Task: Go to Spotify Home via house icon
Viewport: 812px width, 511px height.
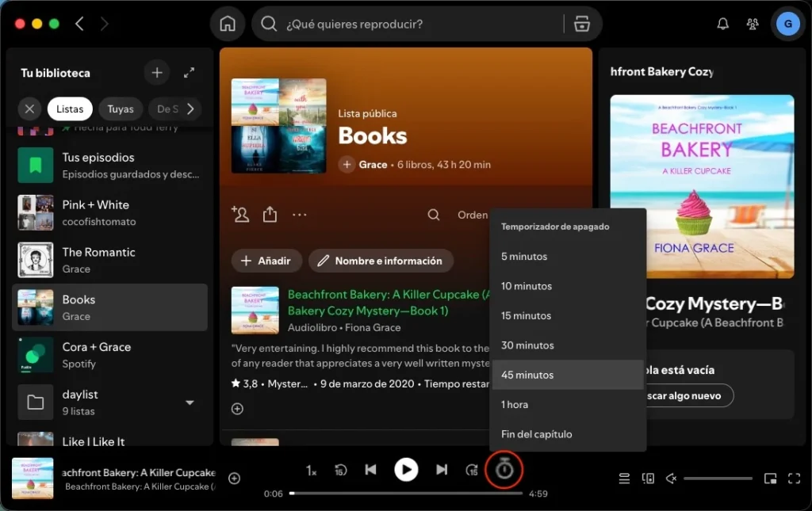Action: pyautogui.click(x=228, y=24)
